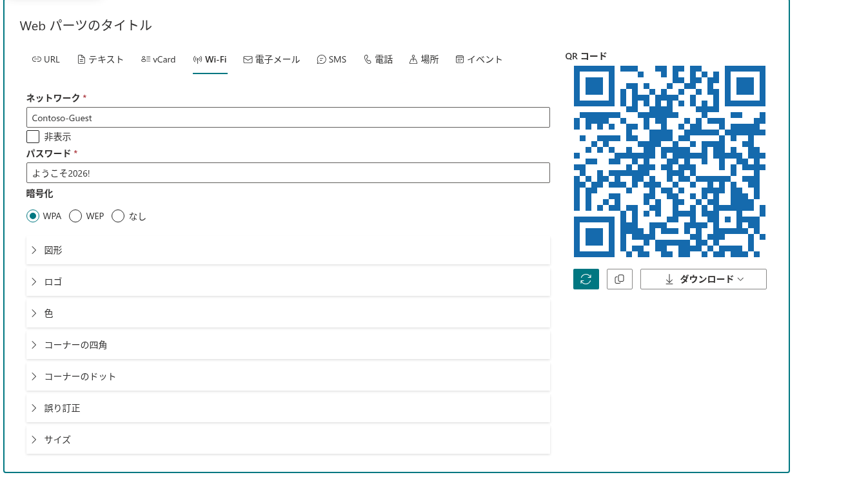The image size is (868, 486).
Task: Expand the ロゴ section
Action: coord(288,282)
